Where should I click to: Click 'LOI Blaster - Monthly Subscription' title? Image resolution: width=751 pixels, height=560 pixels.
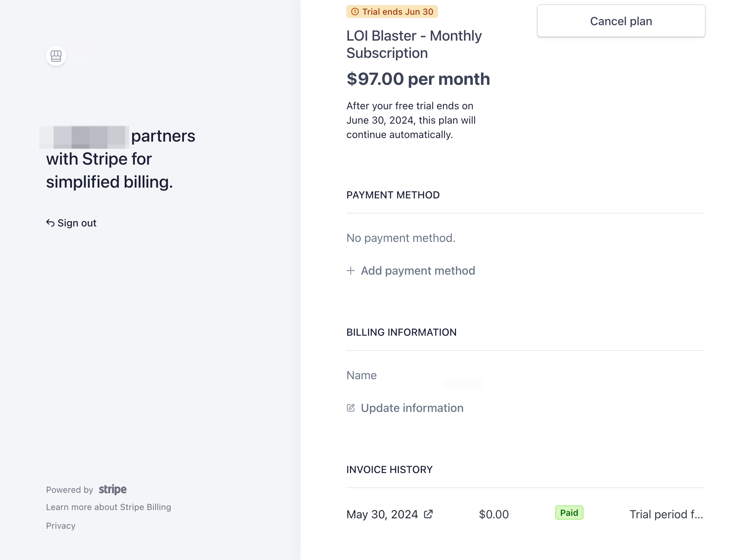click(x=414, y=45)
